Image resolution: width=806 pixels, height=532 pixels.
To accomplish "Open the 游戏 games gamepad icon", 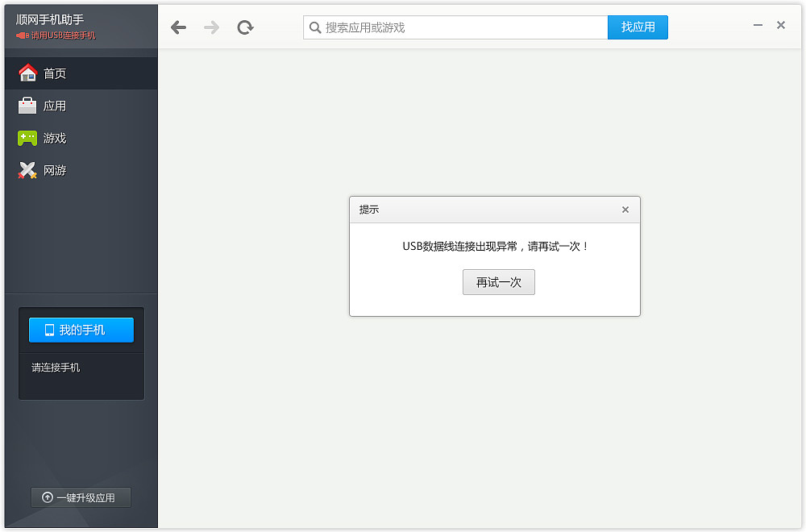I will pos(27,137).
